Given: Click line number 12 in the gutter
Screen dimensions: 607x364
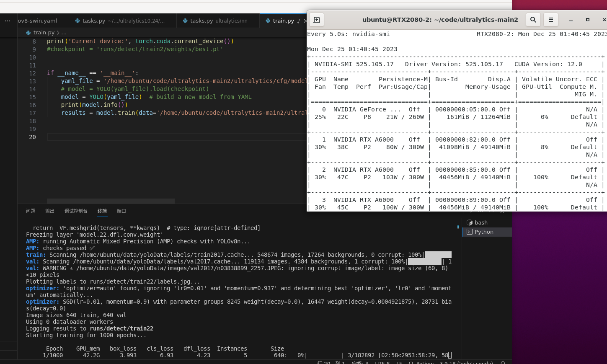Looking at the screenshot, I should 32,73.
